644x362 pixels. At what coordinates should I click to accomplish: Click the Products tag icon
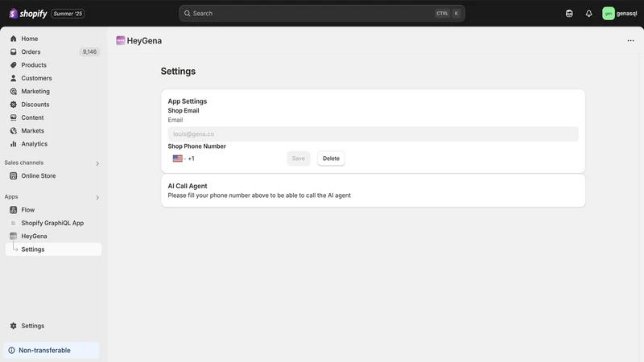[13, 65]
